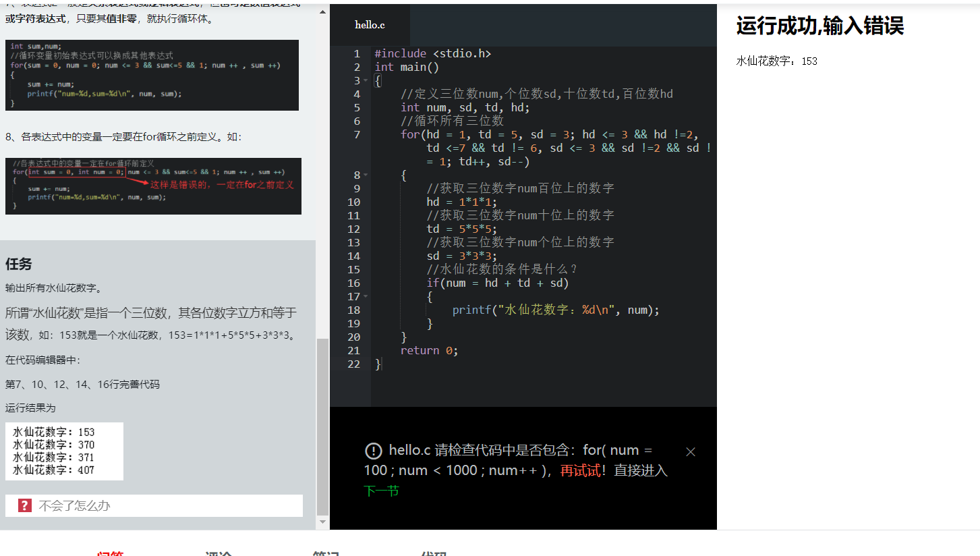Click the text 在代码编辑器中：

(43, 360)
